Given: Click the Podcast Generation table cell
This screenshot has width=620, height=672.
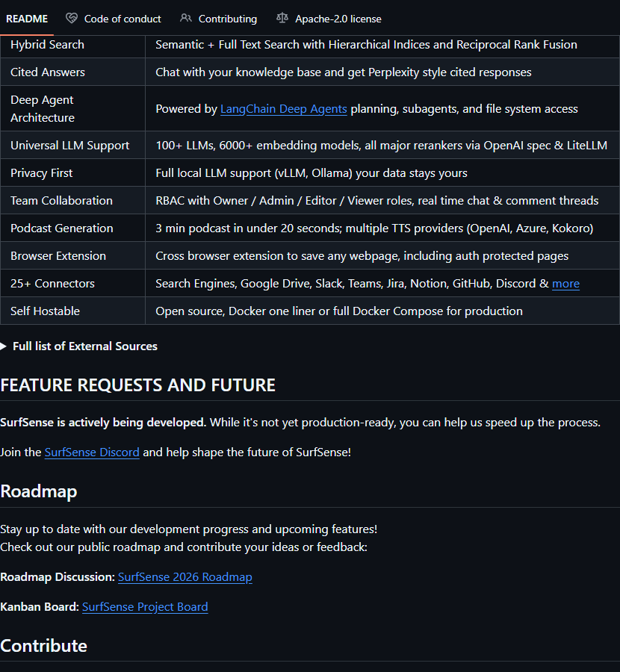Looking at the screenshot, I should pyautogui.click(x=62, y=228).
